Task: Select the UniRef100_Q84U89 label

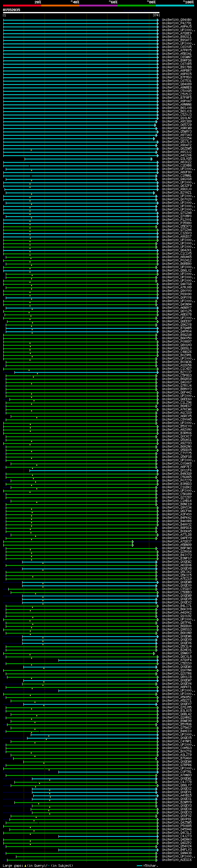Action: point(177,84)
